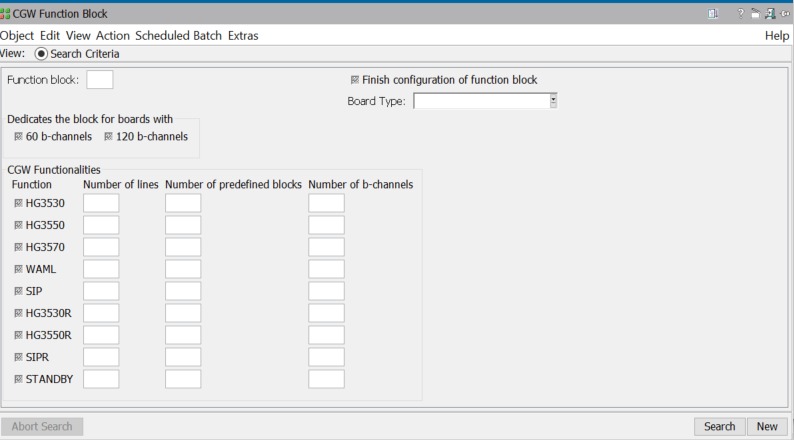Click STANDBY Number of predefined blocks field

point(183,379)
